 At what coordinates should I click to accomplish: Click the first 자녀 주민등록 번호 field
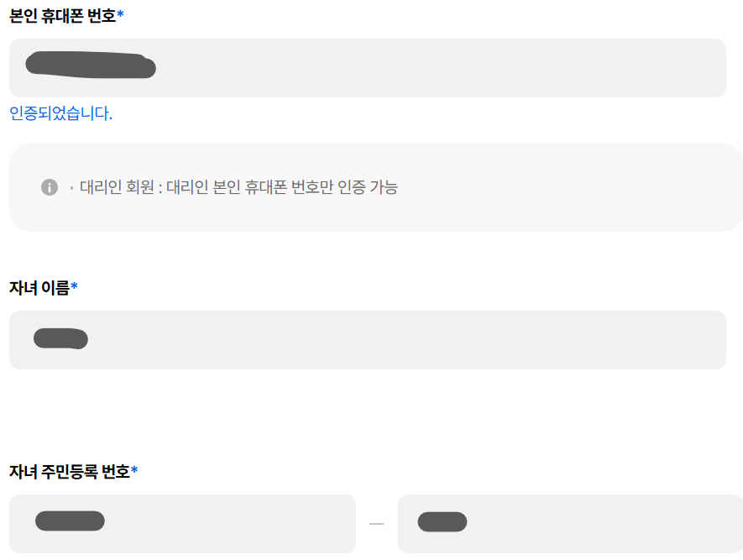click(x=182, y=522)
